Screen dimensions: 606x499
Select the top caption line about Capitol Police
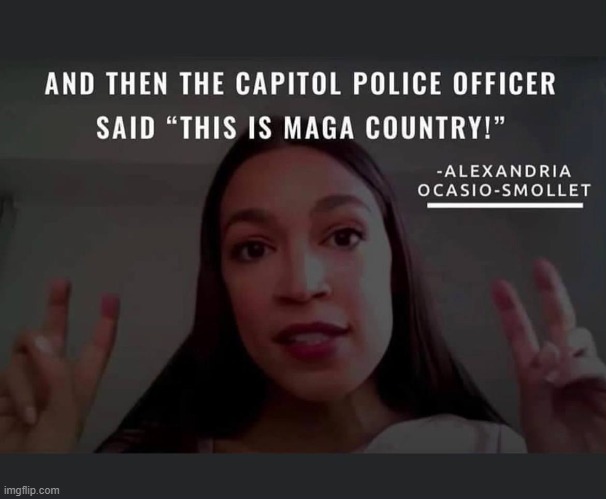click(x=300, y=83)
